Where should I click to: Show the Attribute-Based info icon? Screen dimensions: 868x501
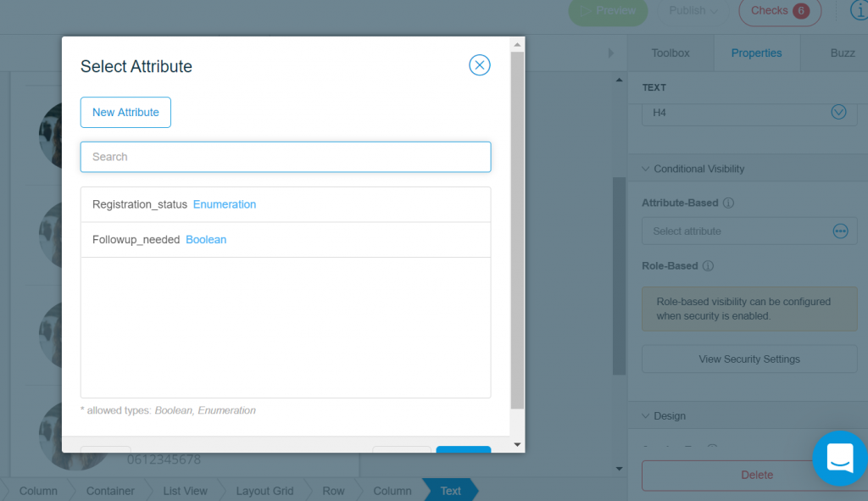point(728,203)
